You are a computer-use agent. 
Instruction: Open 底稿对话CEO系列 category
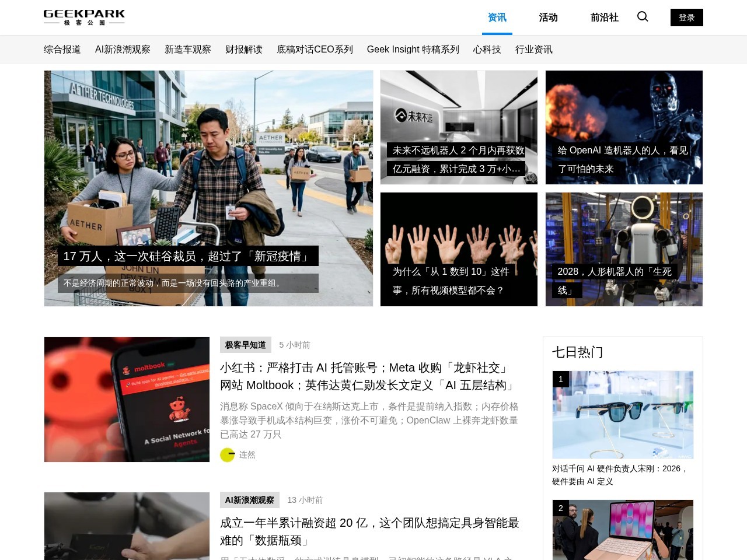tap(315, 50)
